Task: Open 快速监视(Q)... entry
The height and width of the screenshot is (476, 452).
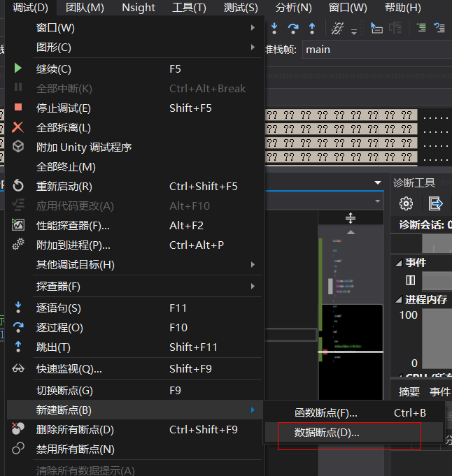Action: point(134,369)
